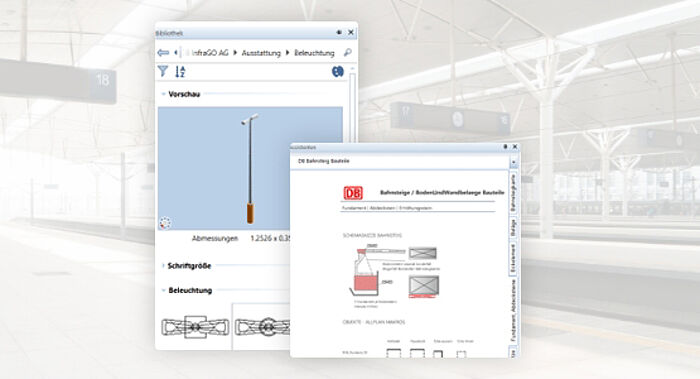Select the first lamp symbol thumbnail
This screenshot has width=700, height=379.
195,327
